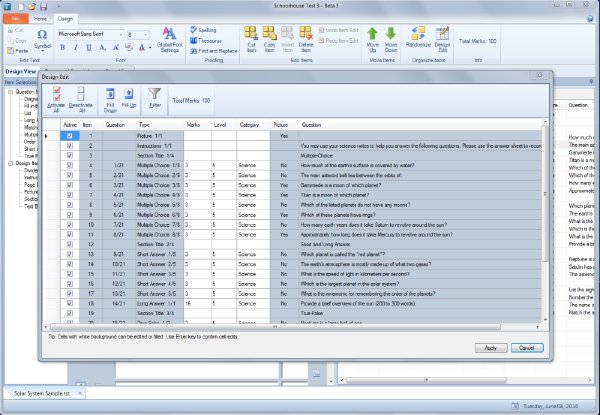
Task: Click the Subscript icon in the Font group
Action: (x=102, y=47)
